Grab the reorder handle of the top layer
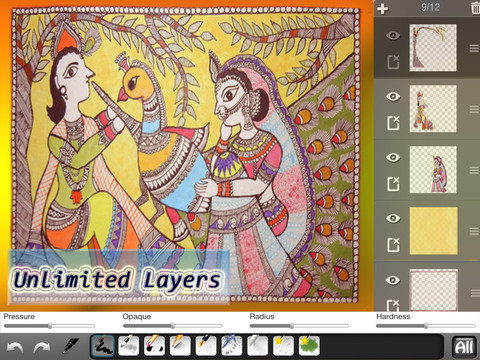The width and height of the screenshot is (480, 360). coord(474,49)
